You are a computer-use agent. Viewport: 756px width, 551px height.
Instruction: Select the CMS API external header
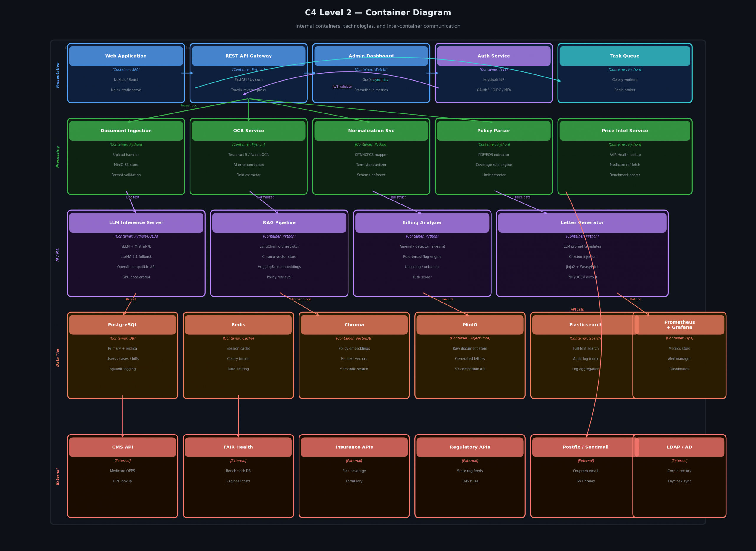tap(122, 447)
